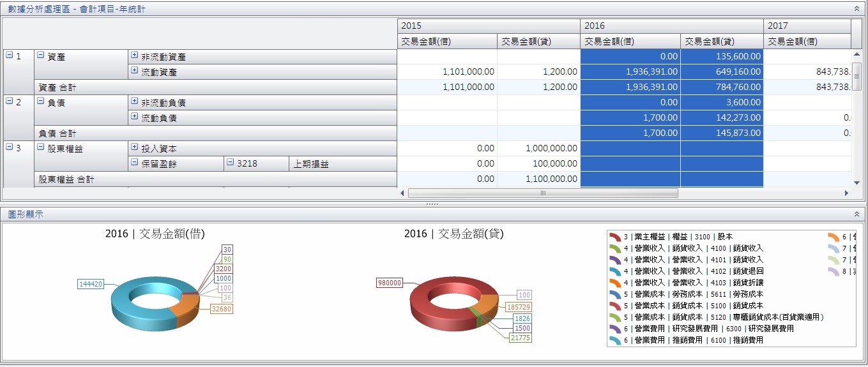Select the 142,273.00 cell in 流動負債 row
This screenshot has height=367, width=868.
[x=722, y=118]
